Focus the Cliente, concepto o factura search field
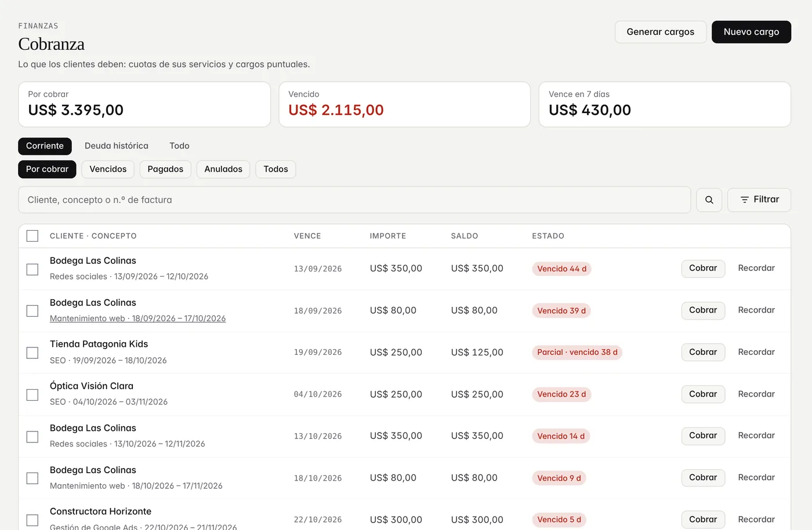The width and height of the screenshot is (812, 530). [x=354, y=200]
